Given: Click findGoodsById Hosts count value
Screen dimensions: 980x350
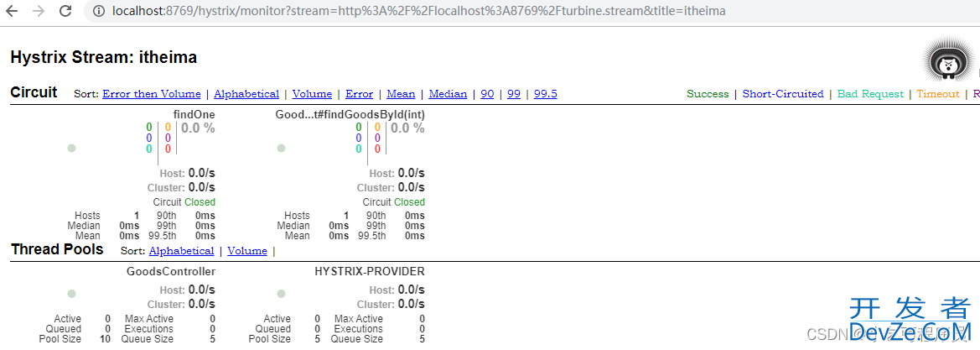Looking at the screenshot, I should click(346, 216).
